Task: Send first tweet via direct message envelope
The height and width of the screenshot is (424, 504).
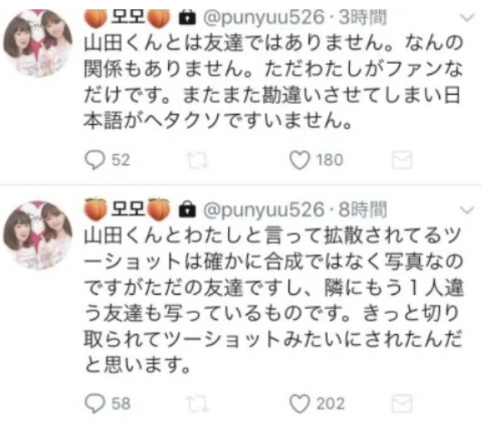Action: (402, 160)
